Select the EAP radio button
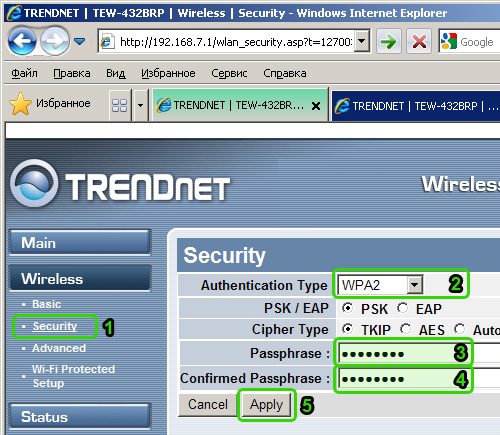 403,308
